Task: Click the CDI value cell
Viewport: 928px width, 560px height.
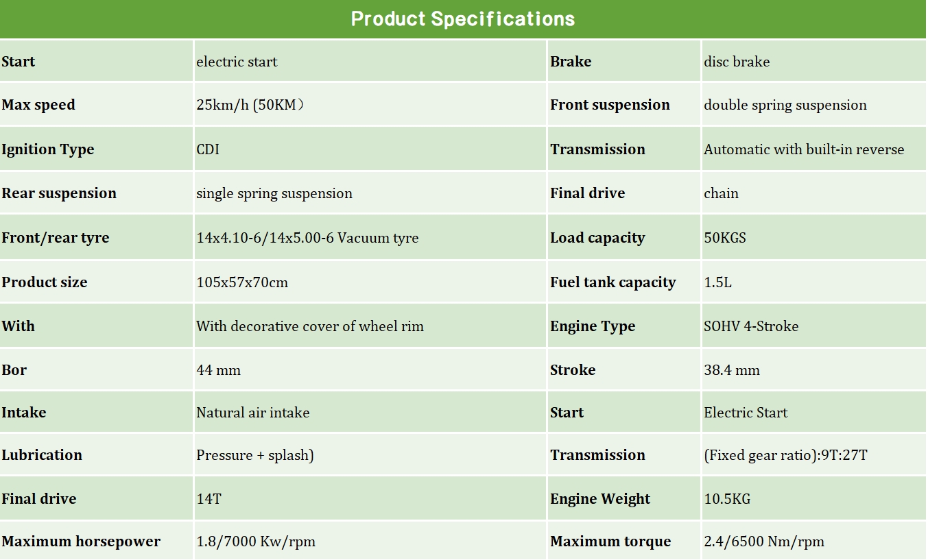Action: (x=208, y=149)
